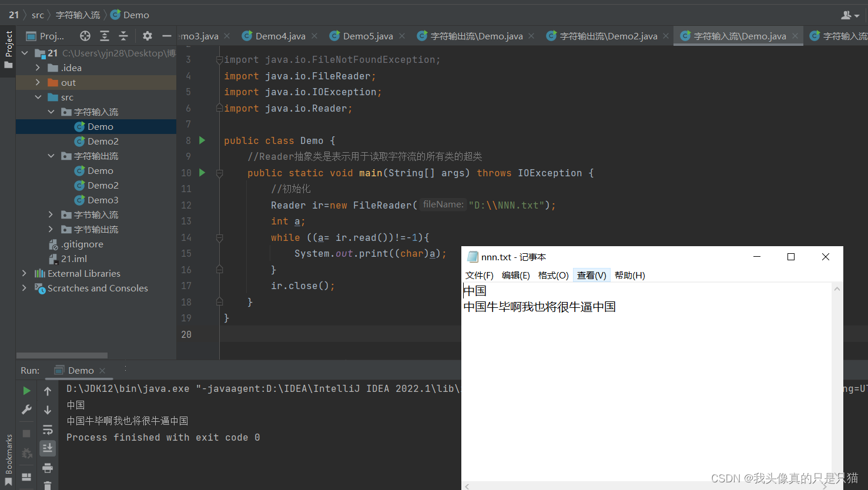868x490 pixels.
Task: Click Expand All icon in Project toolbar
Action: point(105,36)
